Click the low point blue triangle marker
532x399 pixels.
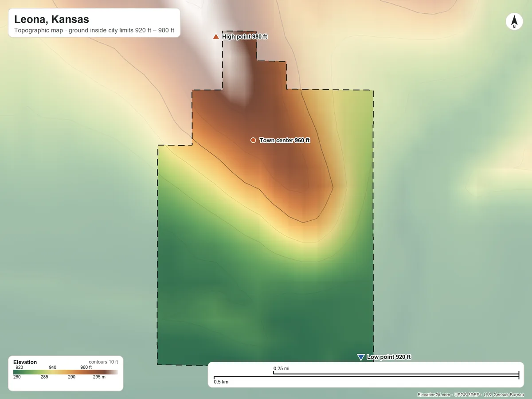click(361, 357)
